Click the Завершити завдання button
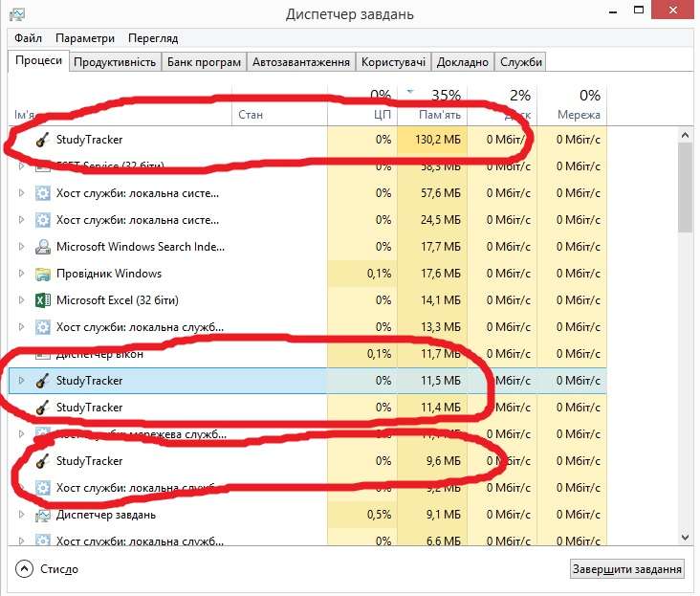Screen dimensions: 700x596 627,569
